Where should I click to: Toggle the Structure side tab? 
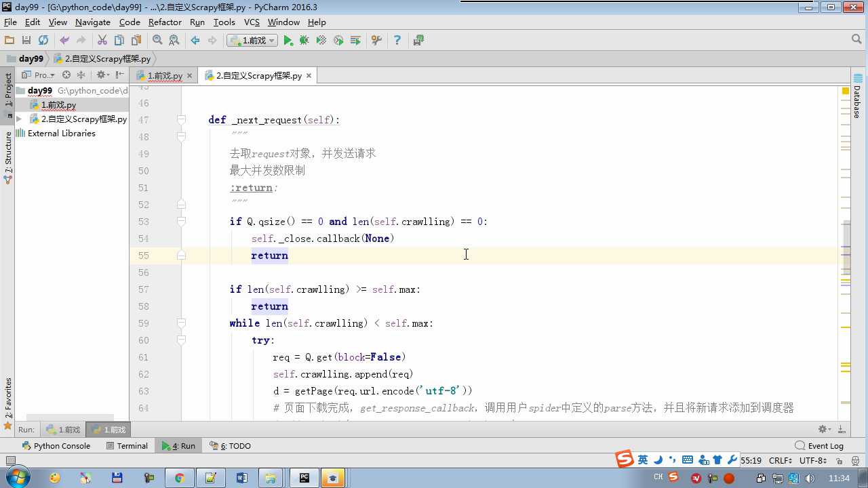(8, 158)
